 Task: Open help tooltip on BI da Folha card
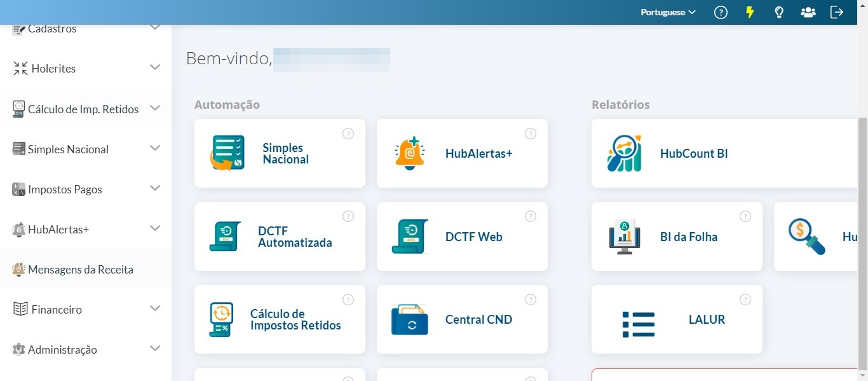coord(745,216)
